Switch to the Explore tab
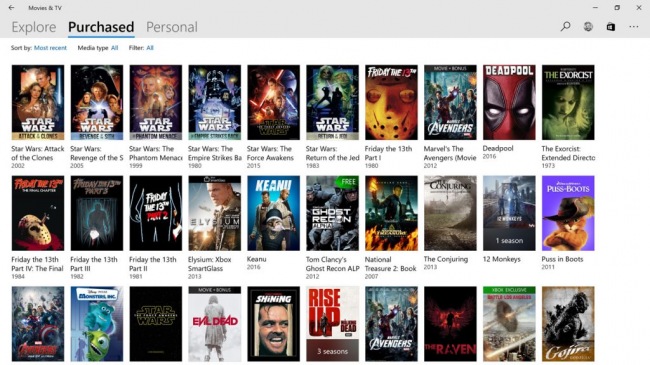The height and width of the screenshot is (365, 650). [34, 27]
